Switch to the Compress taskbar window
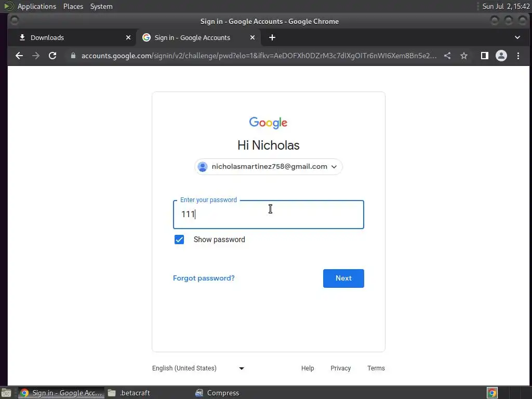The width and height of the screenshot is (532, 399). pos(217,393)
